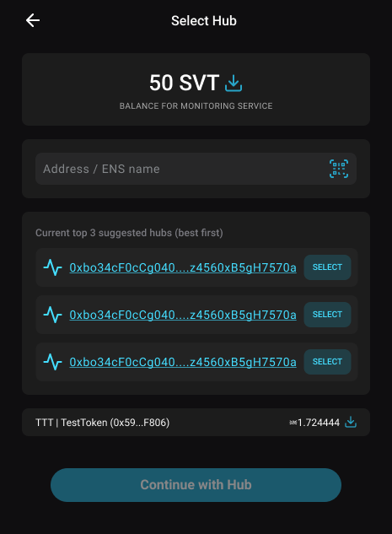Click the TTT TestToken row
Screen dimensions: 392x534
196,423
